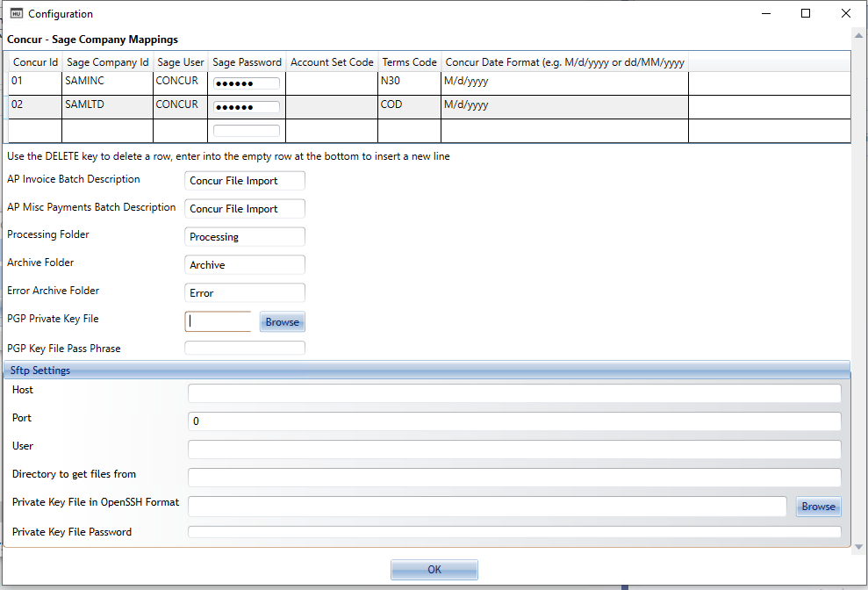The height and width of the screenshot is (590, 868).
Task: Click the Sage Password field in the SAMLTD row
Action: 247,107
